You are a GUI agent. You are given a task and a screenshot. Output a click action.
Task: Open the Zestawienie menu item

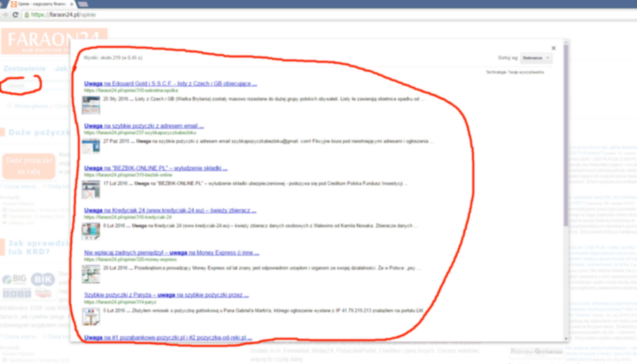pyautogui.click(x=24, y=69)
